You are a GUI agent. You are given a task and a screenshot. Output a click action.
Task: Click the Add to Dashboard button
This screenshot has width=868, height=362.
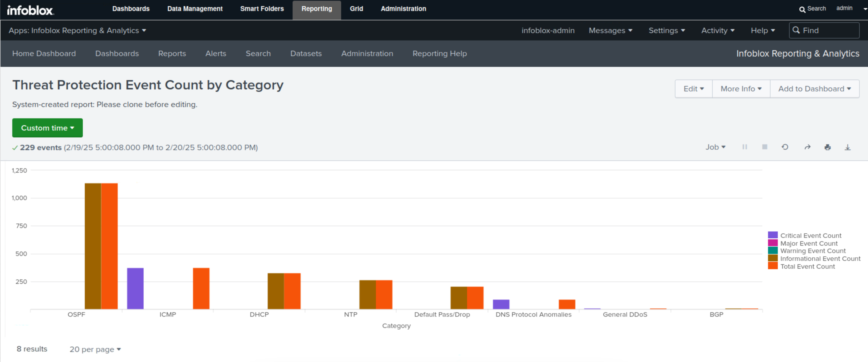coord(814,89)
